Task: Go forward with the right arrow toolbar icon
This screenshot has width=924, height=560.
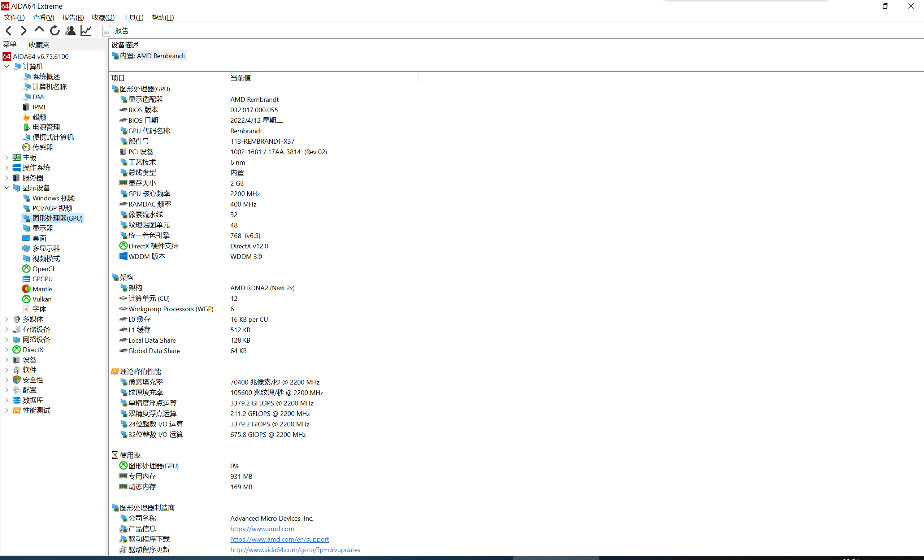Action: point(23,30)
